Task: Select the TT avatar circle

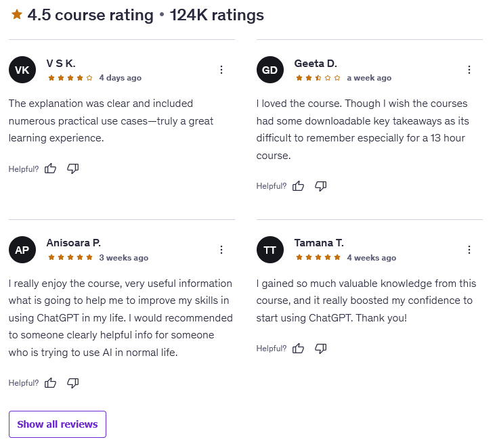Action: click(270, 250)
